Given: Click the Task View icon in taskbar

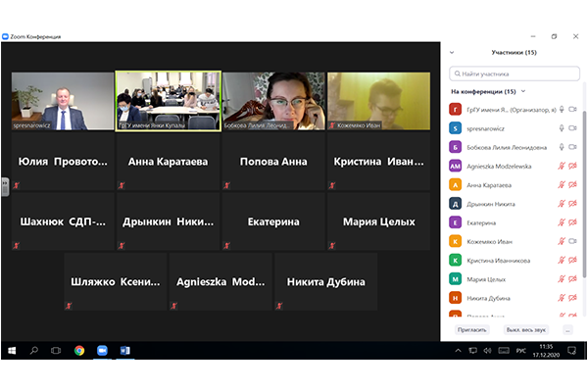Looking at the screenshot, I should pos(56,350).
